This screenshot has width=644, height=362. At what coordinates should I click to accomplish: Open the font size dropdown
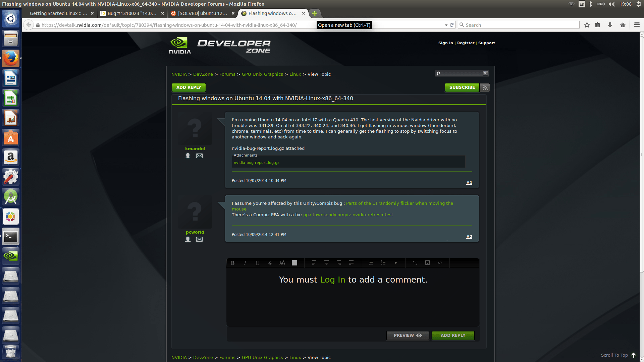[x=282, y=262]
